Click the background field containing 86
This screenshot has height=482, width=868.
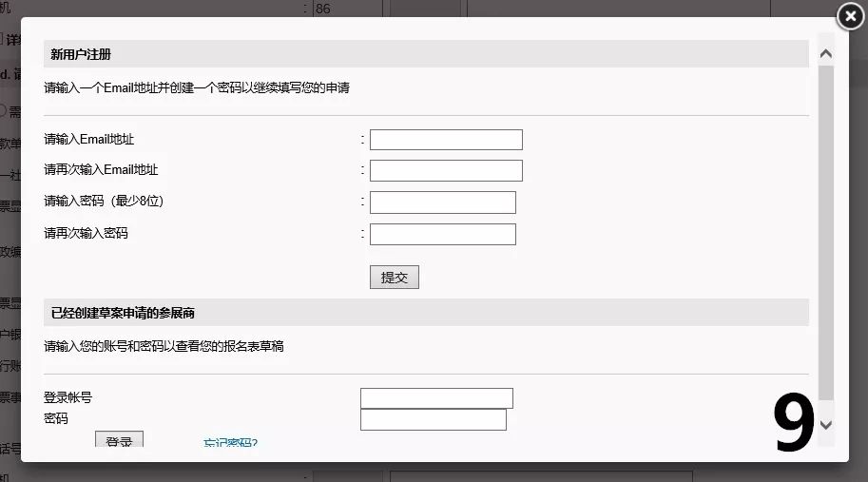(346, 9)
